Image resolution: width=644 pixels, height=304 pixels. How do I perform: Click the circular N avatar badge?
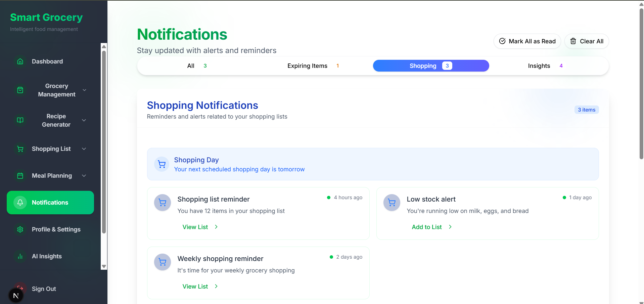[16, 296]
